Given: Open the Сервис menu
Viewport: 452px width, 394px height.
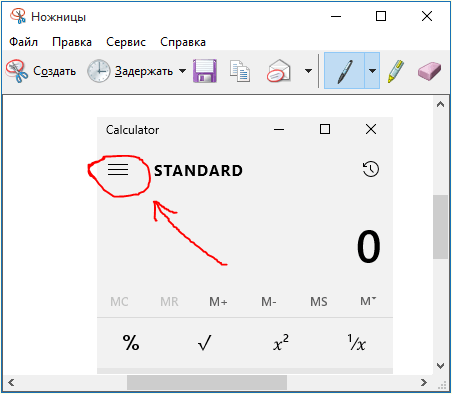Looking at the screenshot, I should click(x=126, y=42).
